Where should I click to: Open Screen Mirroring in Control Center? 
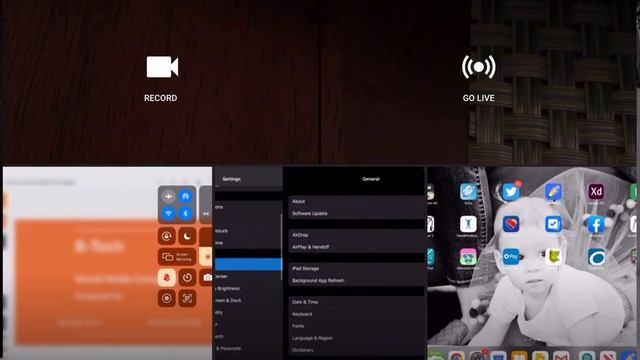tap(177, 257)
